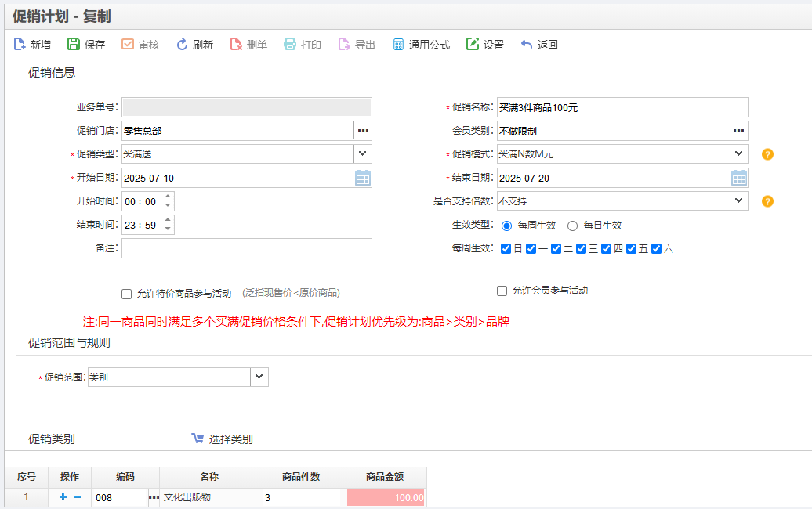The height and width of the screenshot is (509, 812).
Task: Add a row with plus icon
Action: [63, 497]
